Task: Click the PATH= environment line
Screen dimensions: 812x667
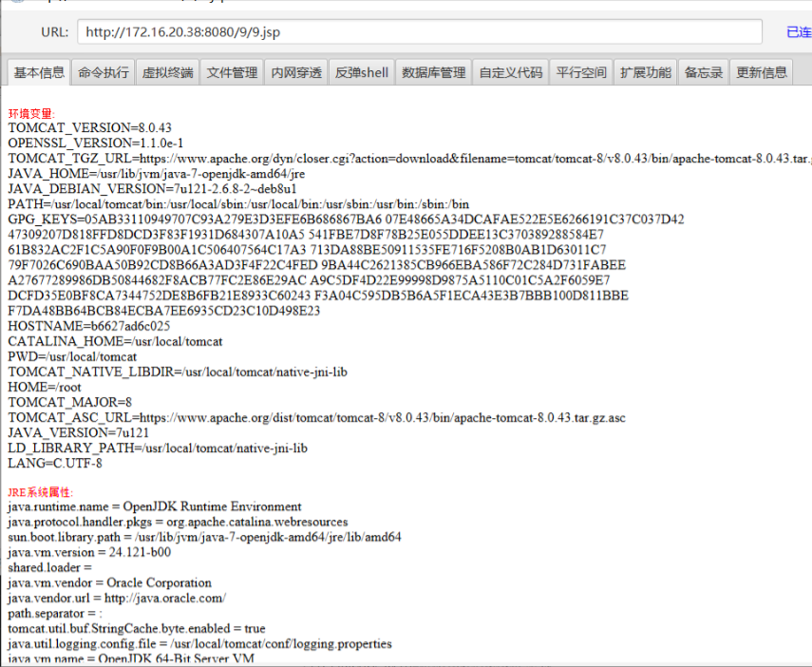Action: click(238, 204)
